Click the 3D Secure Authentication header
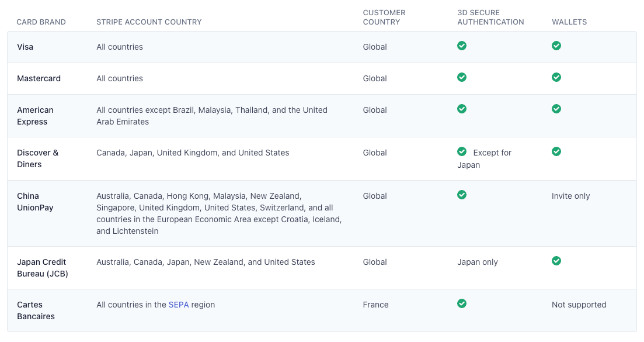 [490, 18]
